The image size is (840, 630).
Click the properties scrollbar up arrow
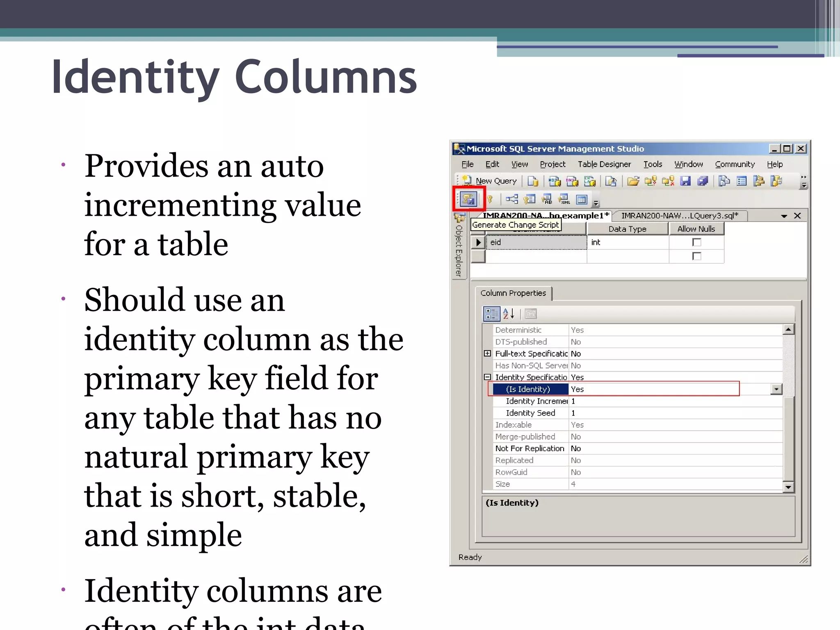[x=788, y=329]
